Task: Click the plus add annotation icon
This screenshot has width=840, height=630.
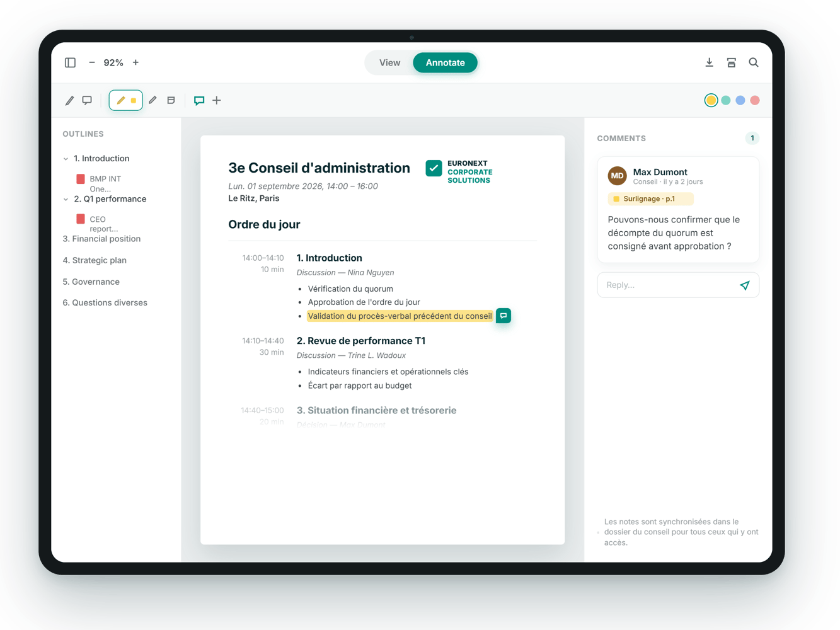Action: (x=217, y=100)
